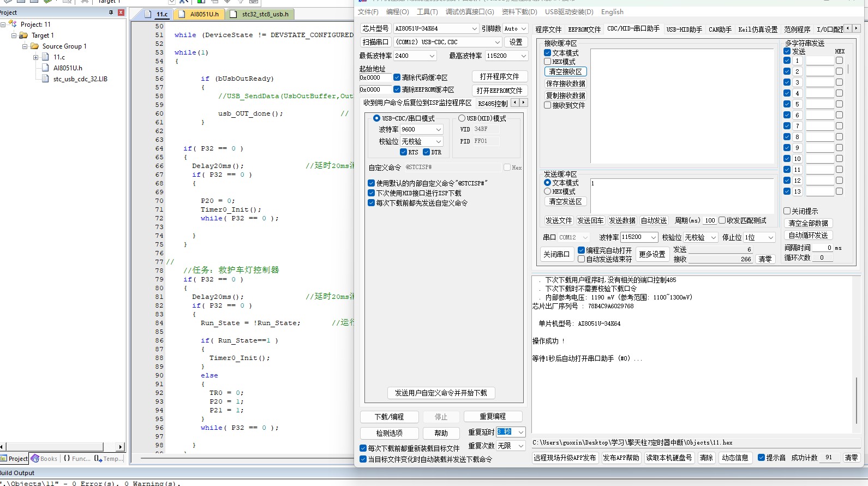Pin the Project panel with pushpin icon
868x486 pixels.
pyautogui.click(x=111, y=12)
